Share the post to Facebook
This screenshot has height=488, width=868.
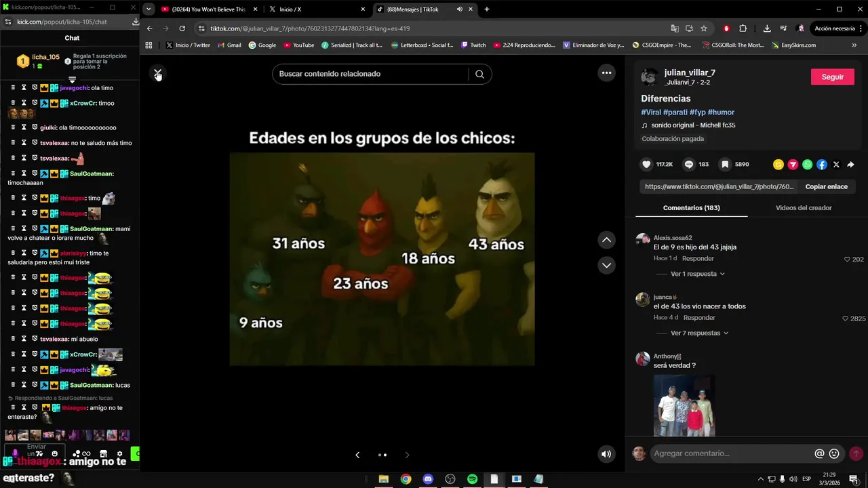(822, 164)
